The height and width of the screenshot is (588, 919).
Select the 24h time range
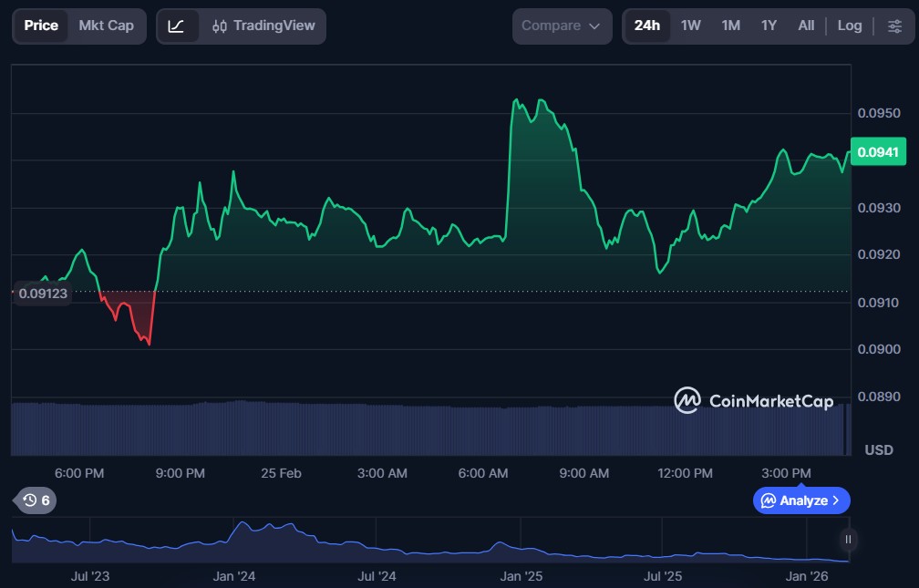coord(646,26)
